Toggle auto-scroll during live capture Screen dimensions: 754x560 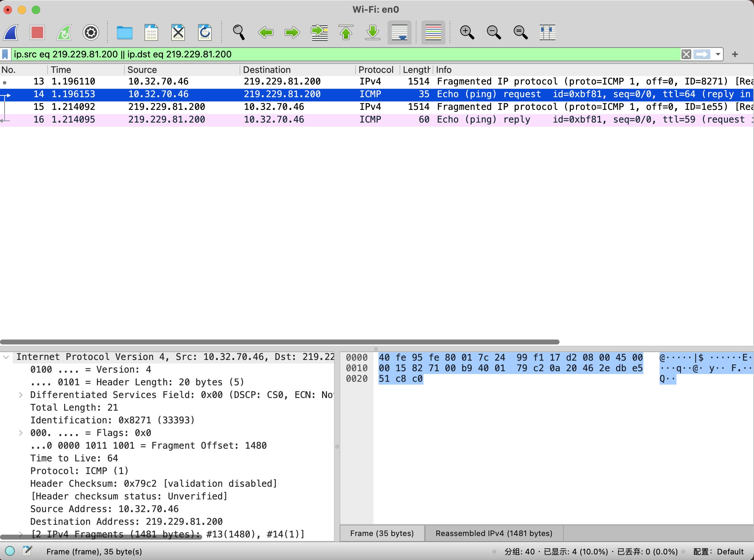pyautogui.click(x=400, y=32)
